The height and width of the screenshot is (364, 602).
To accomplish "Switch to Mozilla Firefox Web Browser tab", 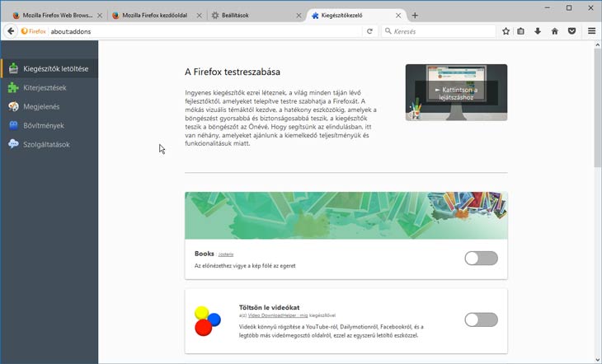I will (58, 16).
